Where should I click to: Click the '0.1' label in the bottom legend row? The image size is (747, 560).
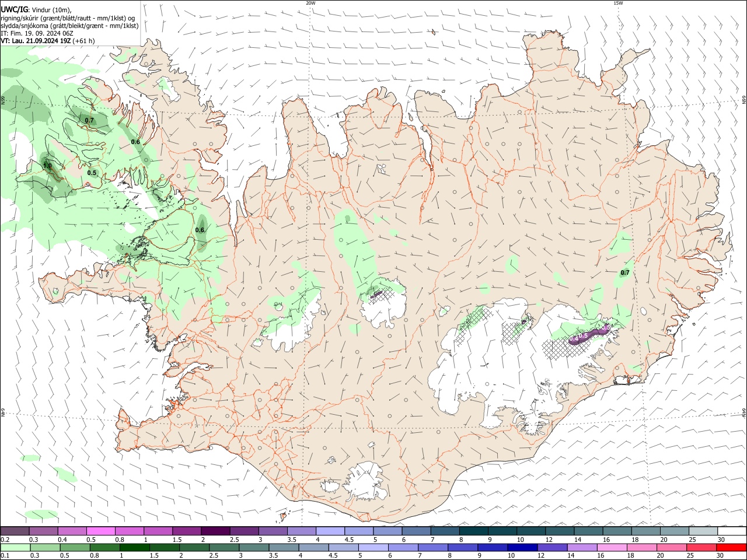tap(4, 556)
